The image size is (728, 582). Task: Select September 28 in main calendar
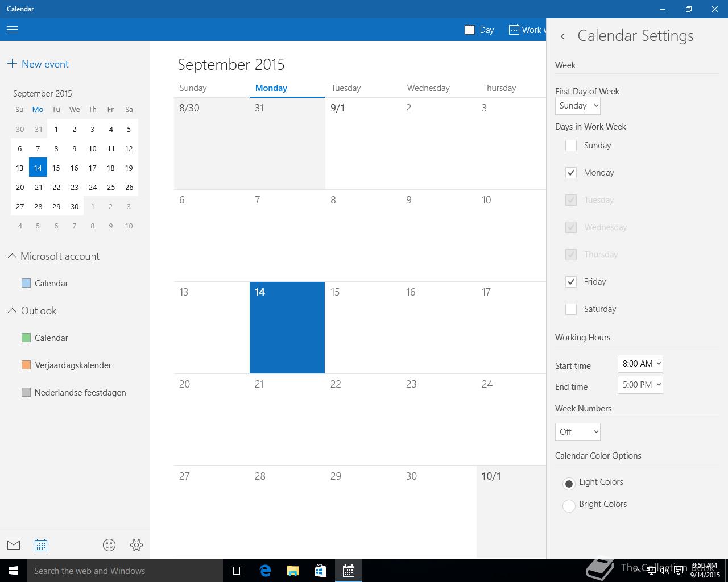pos(287,512)
